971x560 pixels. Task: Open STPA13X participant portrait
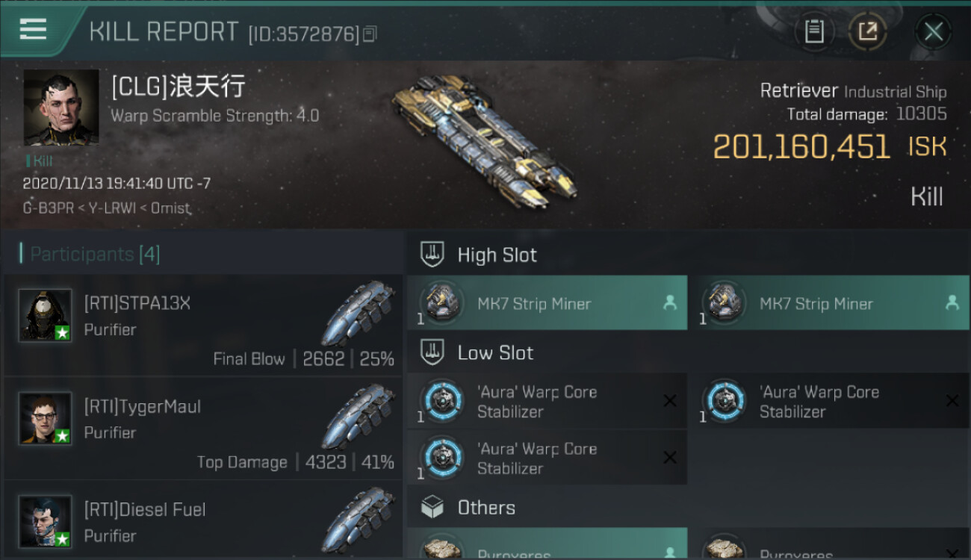[x=46, y=315]
